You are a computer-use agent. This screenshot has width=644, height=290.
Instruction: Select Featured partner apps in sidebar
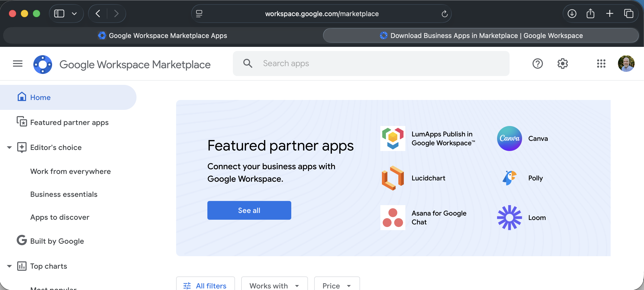pos(69,122)
